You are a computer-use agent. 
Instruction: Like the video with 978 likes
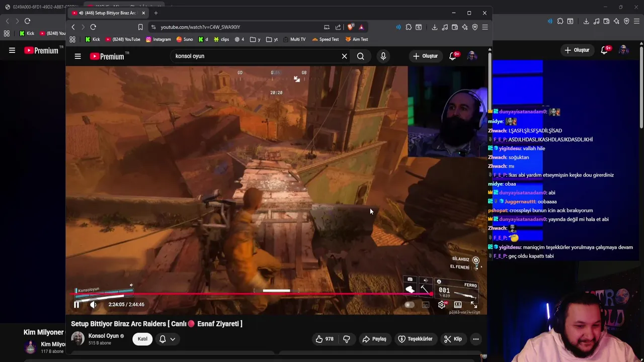point(325,339)
